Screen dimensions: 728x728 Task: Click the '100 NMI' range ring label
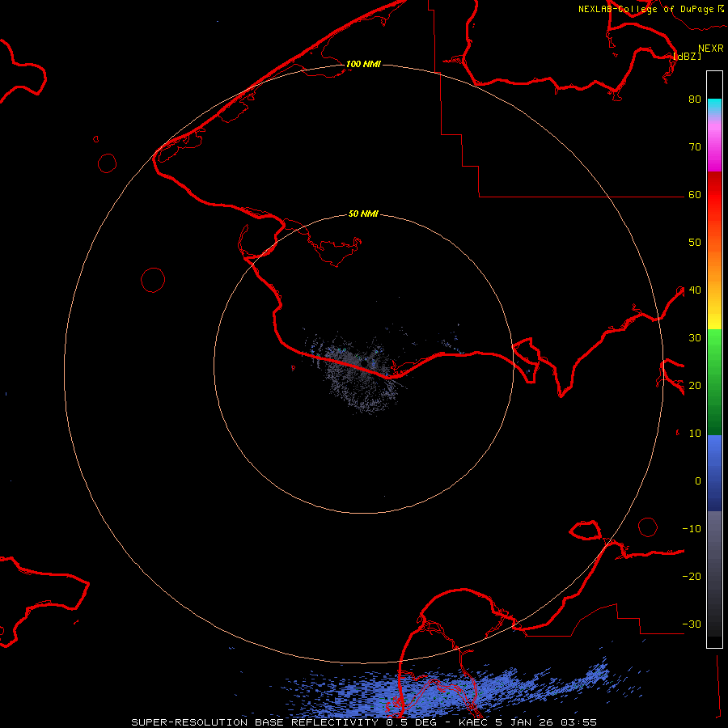pos(363,64)
